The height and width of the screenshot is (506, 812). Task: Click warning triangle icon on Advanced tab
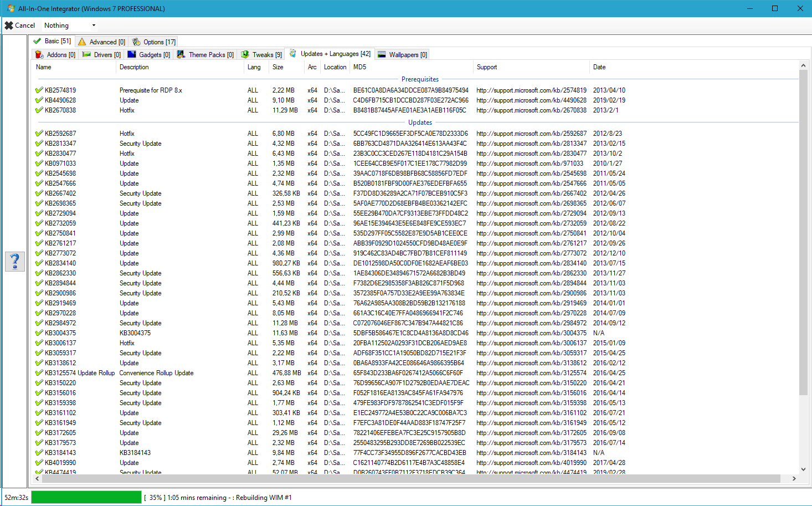pos(82,42)
